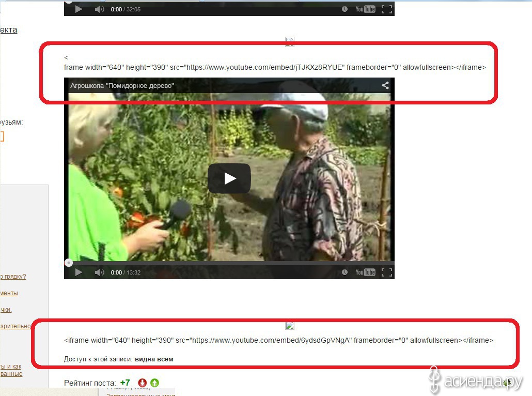Screen dimensions: 532x396
Task: Click the "видна всем" access status text
Action: (x=154, y=359)
